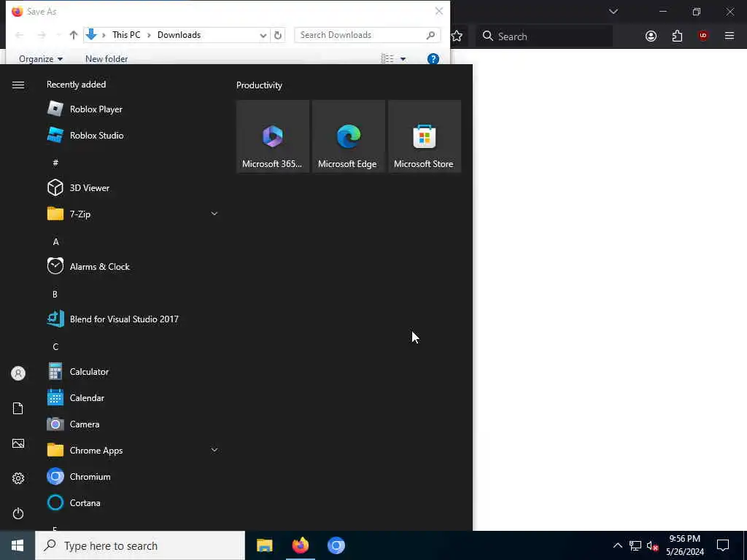Click the Power icon in Start

point(18,513)
